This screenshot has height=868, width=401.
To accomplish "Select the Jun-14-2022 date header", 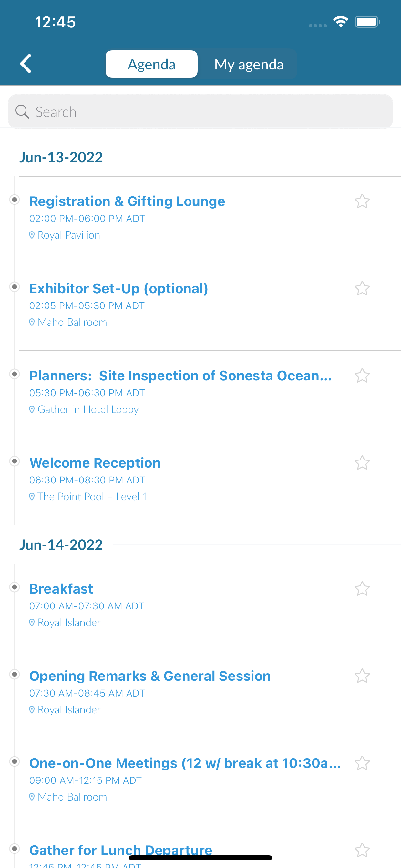I will click(x=61, y=544).
